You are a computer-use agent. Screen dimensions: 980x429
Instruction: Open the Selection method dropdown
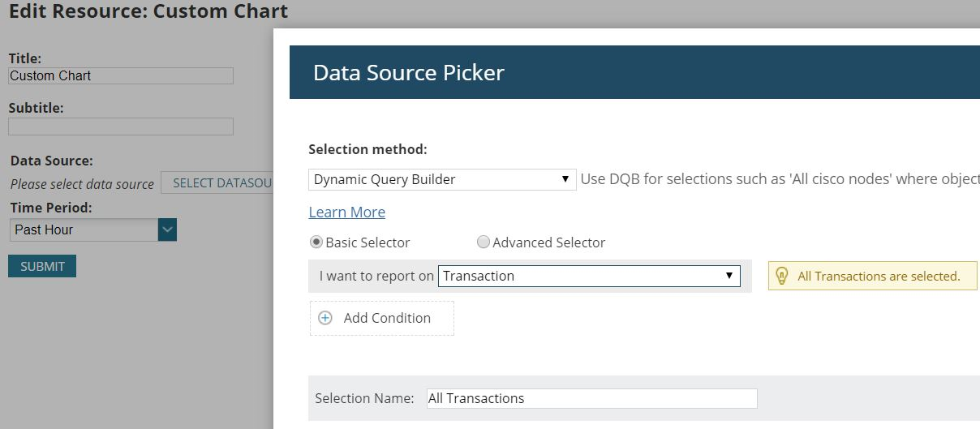[442, 179]
